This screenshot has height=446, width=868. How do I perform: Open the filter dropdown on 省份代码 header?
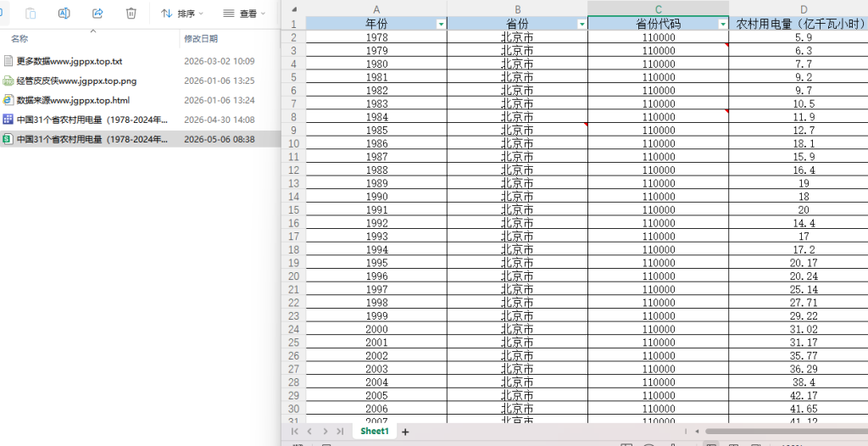pyautogui.click(x=722, y=24)
